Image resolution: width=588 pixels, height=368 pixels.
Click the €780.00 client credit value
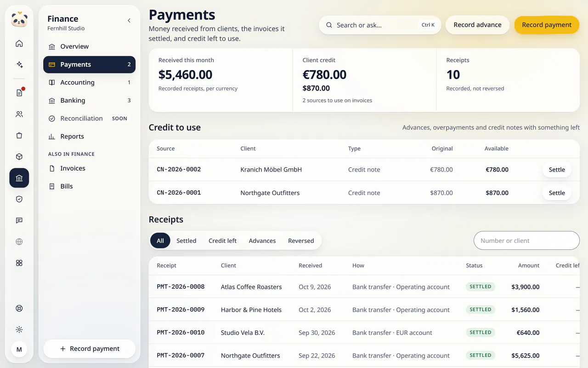[324, 75]
